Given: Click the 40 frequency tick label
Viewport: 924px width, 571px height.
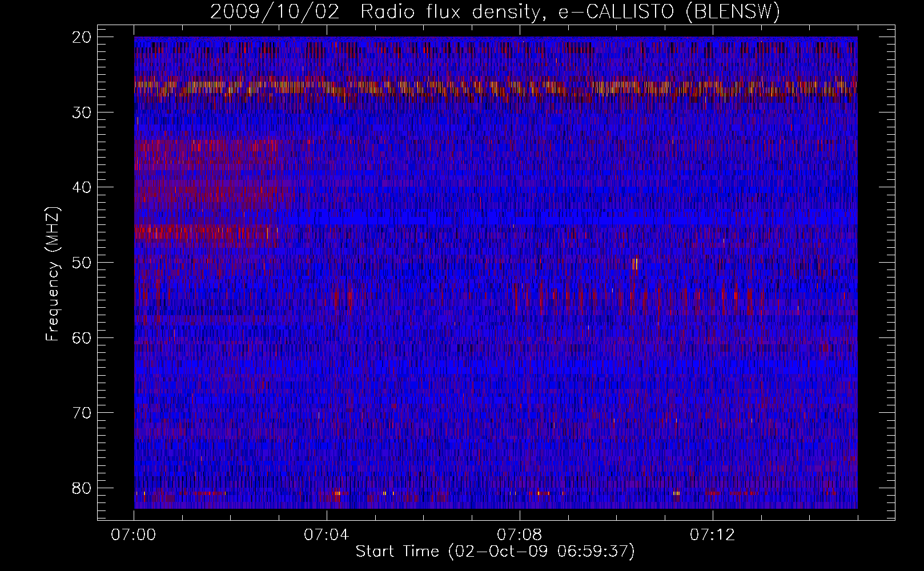Looking at the screenshot, I should [82, 187].
